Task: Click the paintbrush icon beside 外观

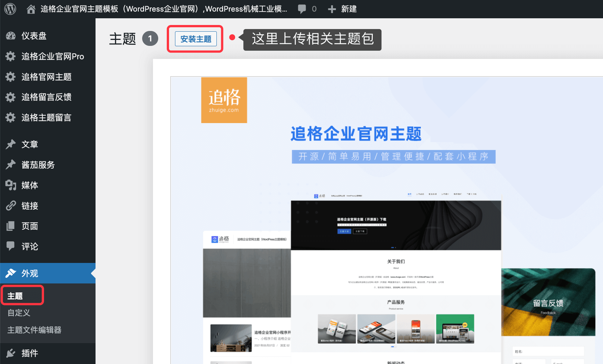Action: (x=11, y=273)
